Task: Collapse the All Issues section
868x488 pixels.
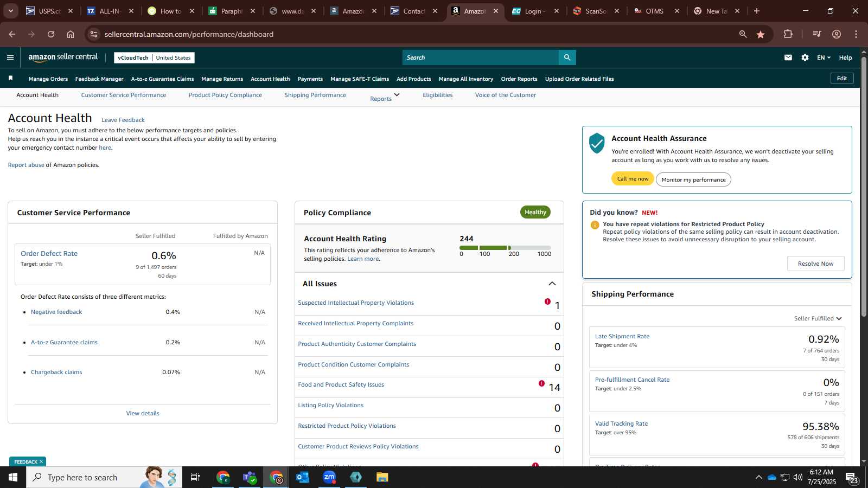Action: (552, 284)
